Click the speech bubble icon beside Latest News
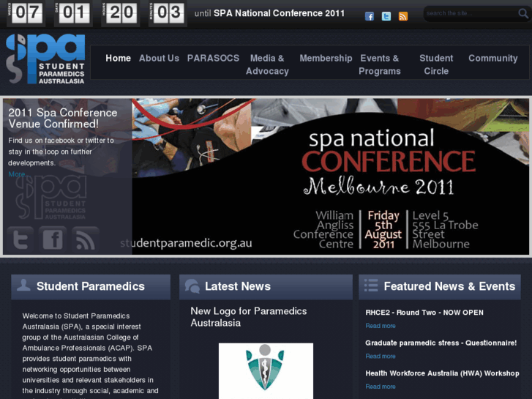This screenshot has height=399, width=532. pyautogui.click(x=192, y=286)
